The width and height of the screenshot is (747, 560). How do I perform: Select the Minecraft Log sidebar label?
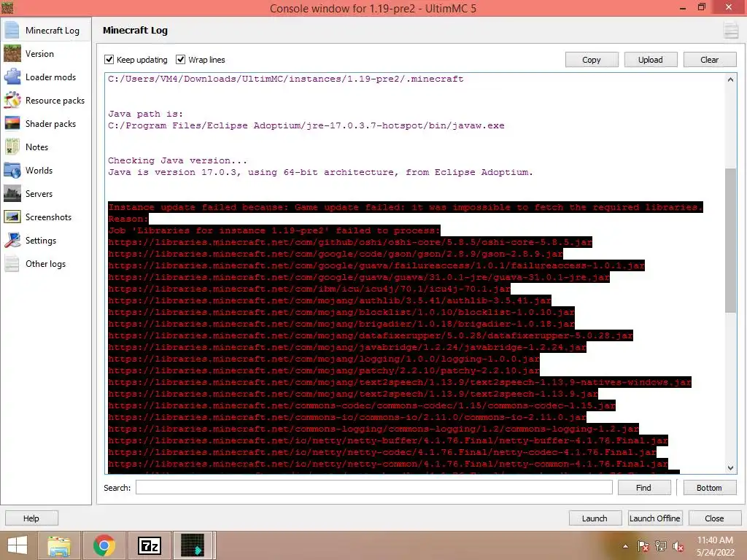[x=53, y=30]
